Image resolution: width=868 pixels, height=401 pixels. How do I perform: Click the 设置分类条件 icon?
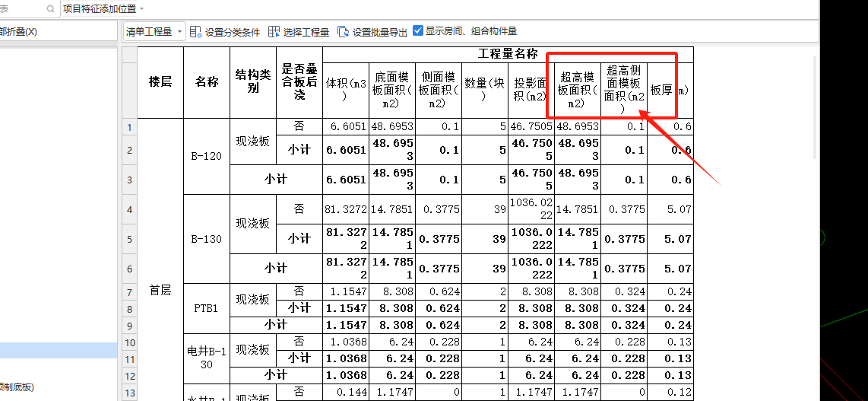point(195,32)
